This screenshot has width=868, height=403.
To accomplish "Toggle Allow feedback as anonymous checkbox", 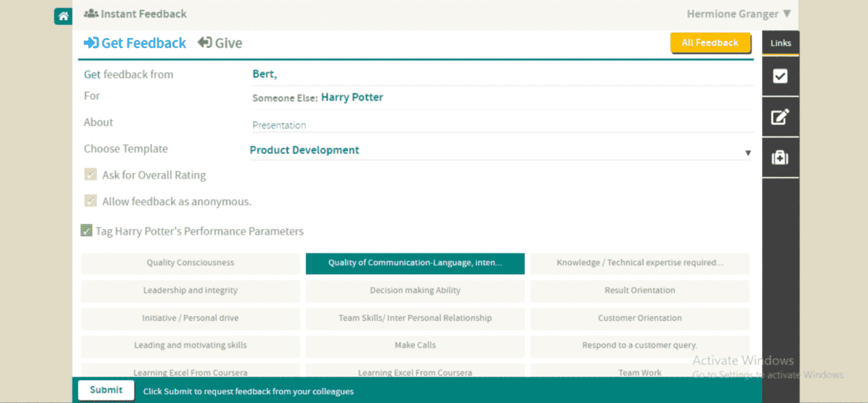I will coord(90,201).
